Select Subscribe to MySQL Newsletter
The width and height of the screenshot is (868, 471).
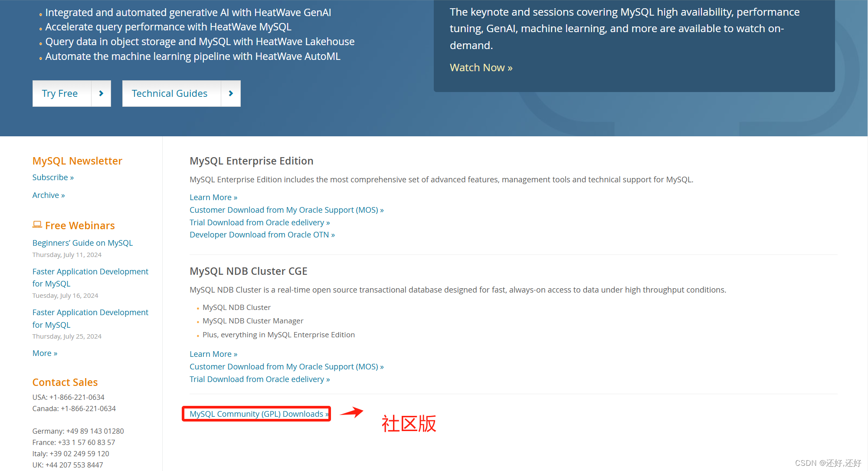pyautogui.click(x=53, y=177)
